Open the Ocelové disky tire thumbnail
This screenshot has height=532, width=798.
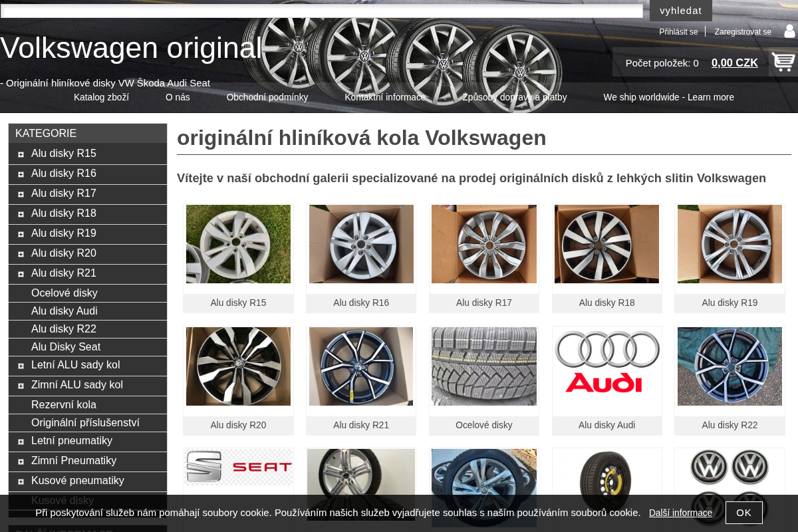[x=484, y=366]
